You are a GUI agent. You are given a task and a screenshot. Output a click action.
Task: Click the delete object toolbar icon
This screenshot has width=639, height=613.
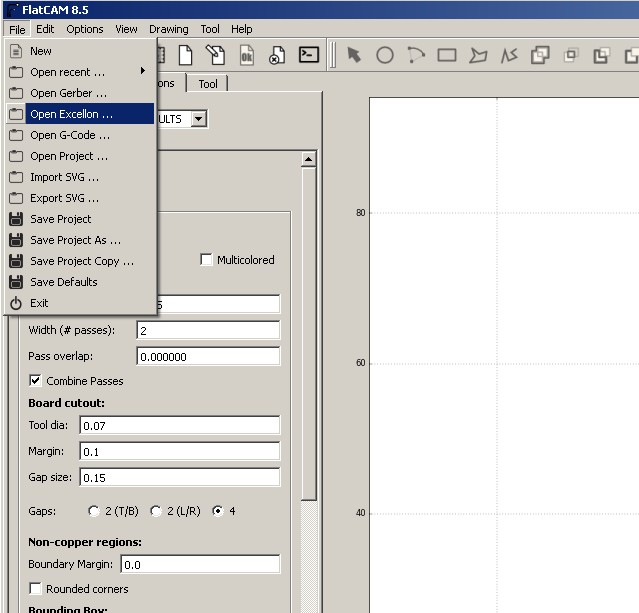[278, 55]
